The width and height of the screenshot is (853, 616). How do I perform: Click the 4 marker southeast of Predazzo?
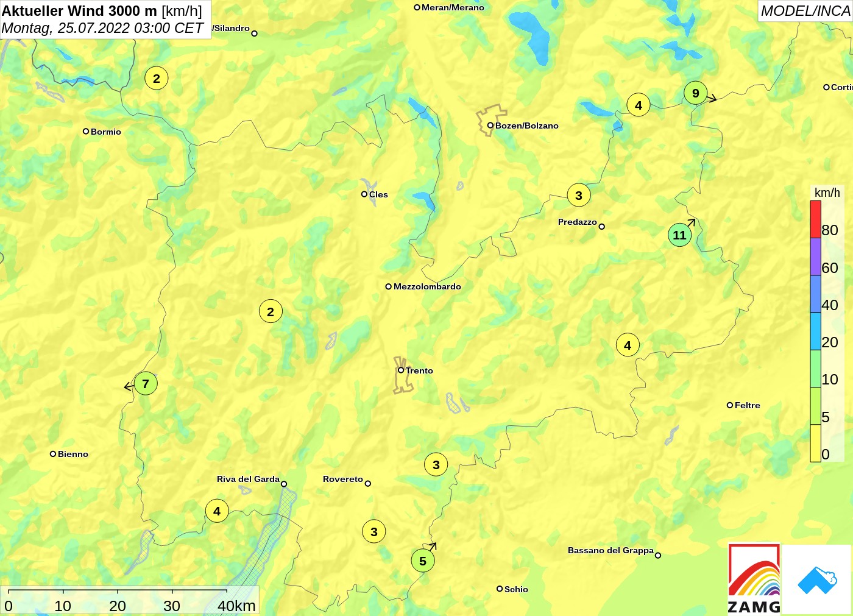click(x=628, y=345)
